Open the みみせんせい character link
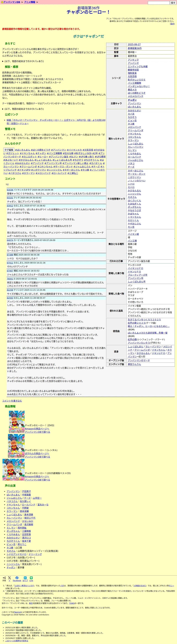 pos(134,110)
